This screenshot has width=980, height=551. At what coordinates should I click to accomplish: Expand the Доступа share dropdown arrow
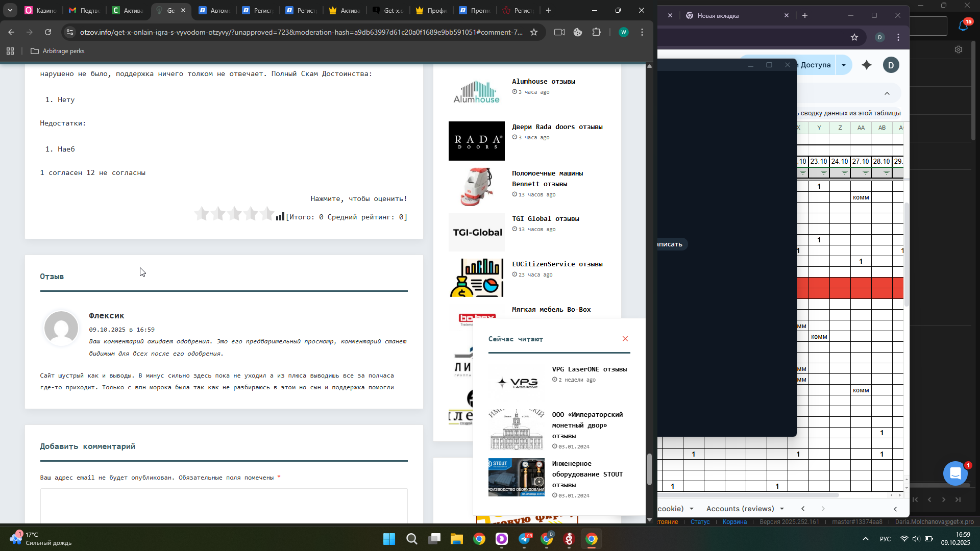[x=844, y=65]
